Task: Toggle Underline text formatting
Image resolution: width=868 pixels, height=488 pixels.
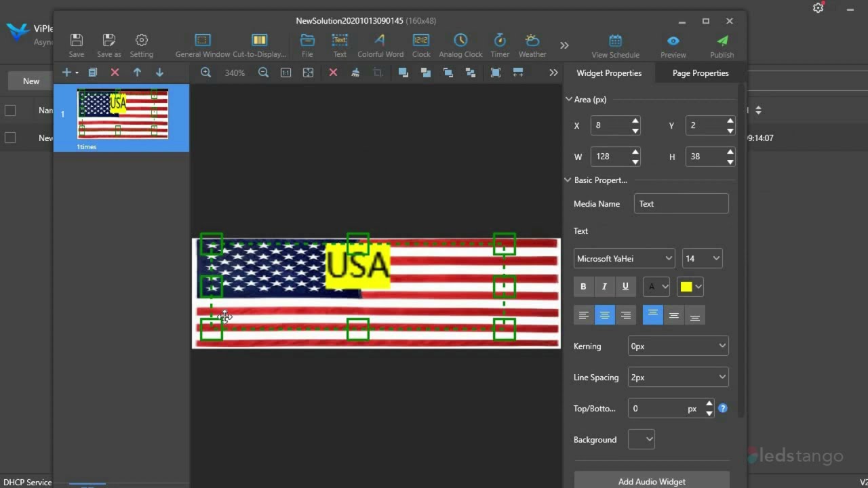Action: (625, 287)
